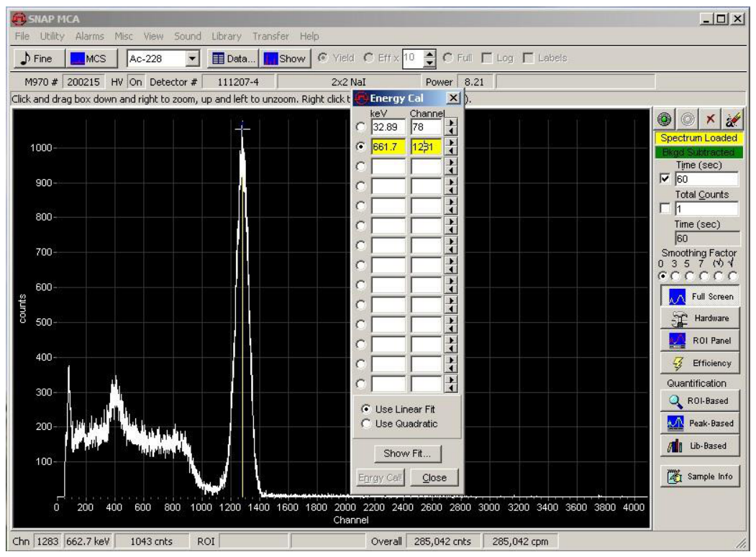The height and width of the screenshot is (557, 756).
Task: Click the Channel field showing 78
Action: tap(427, 127)
